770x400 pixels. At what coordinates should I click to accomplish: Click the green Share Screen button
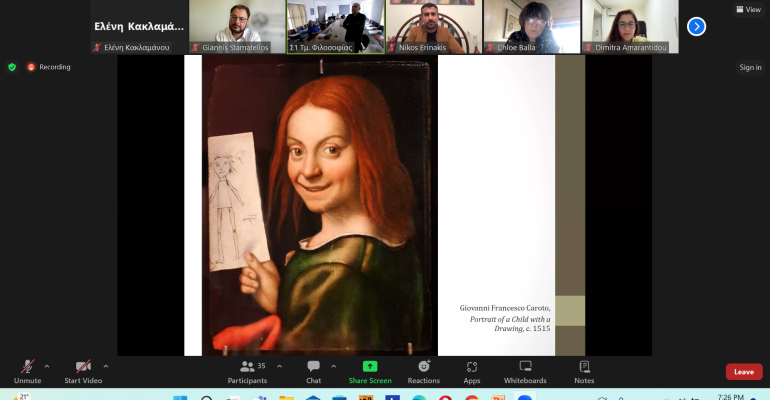(370, 372)
